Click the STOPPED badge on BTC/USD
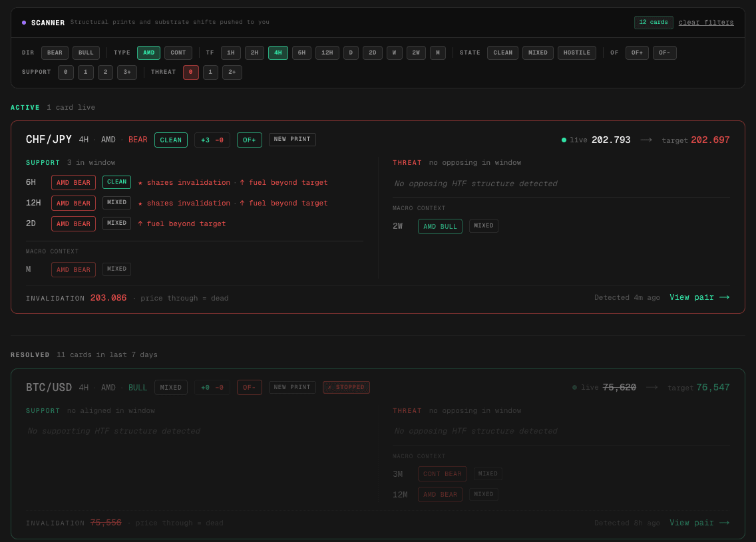Viewport: 756px width, 542px height. (346, 387)
